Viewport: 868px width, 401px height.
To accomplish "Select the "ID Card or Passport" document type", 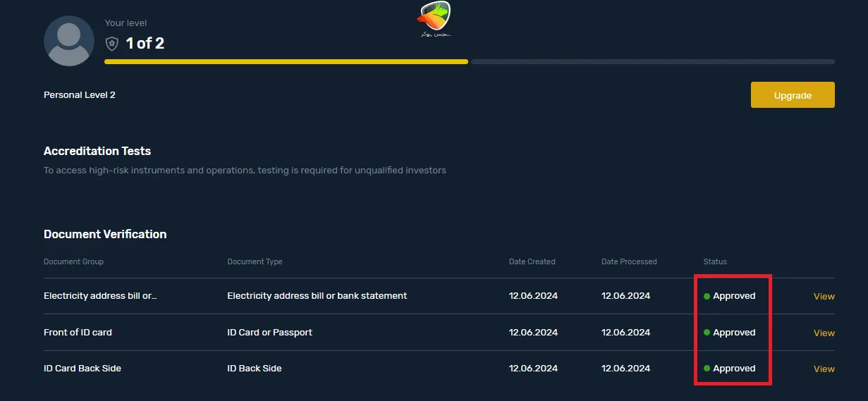I will point(269,333).
